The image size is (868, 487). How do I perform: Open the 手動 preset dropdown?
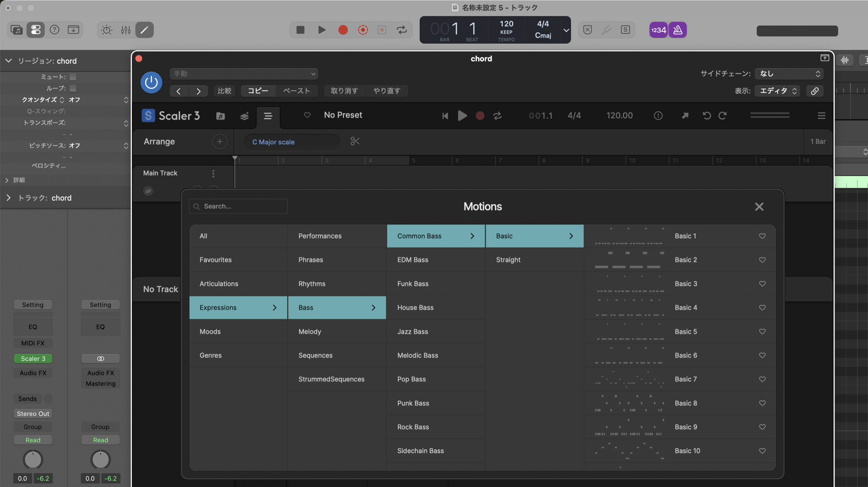[x=244, y=74]
